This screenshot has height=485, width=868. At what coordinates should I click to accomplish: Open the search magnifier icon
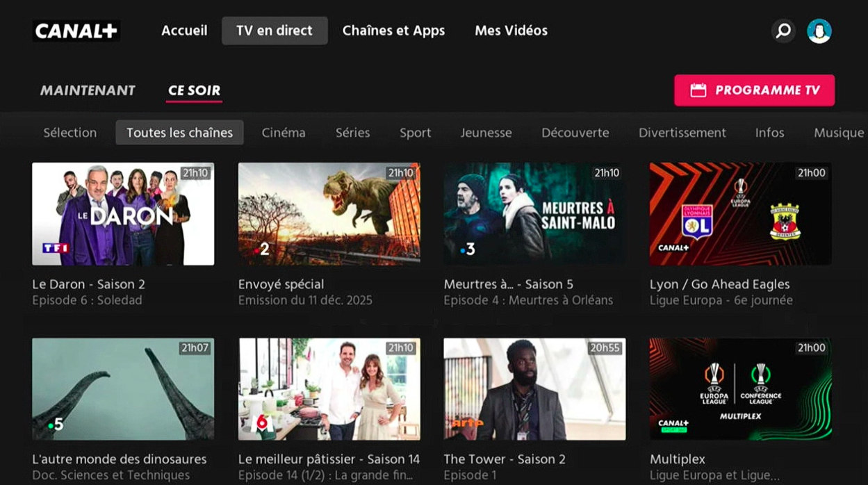click(x=783, y=31)
